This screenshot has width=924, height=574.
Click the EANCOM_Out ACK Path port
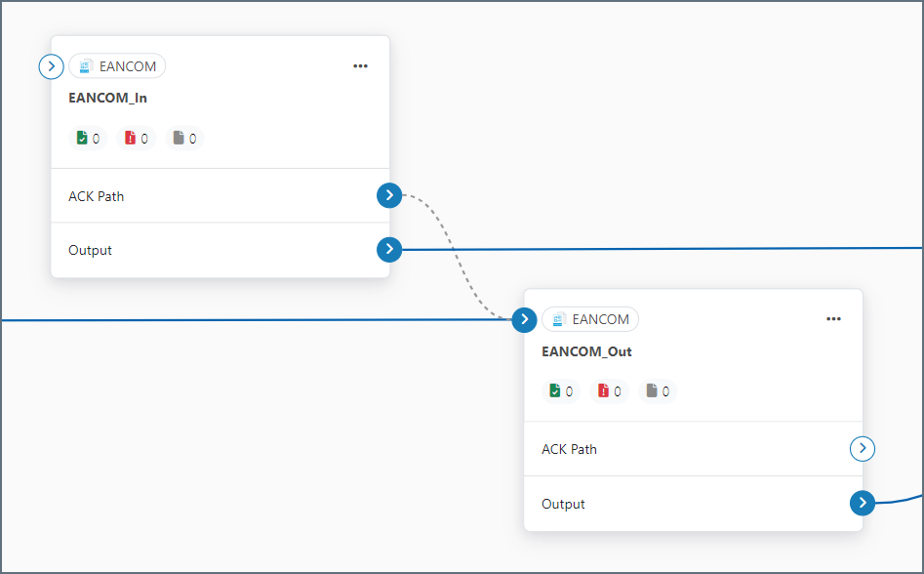pos(863,449)
